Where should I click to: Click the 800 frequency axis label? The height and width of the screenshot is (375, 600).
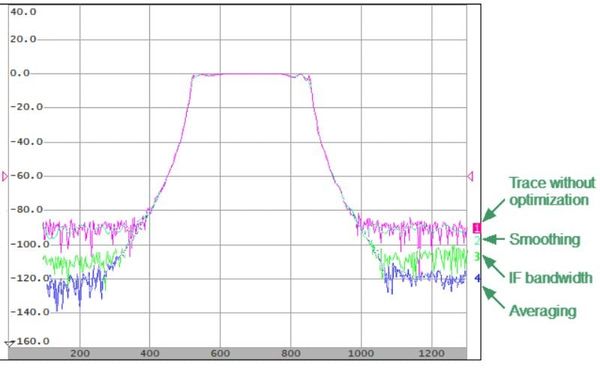click(291, 353)
